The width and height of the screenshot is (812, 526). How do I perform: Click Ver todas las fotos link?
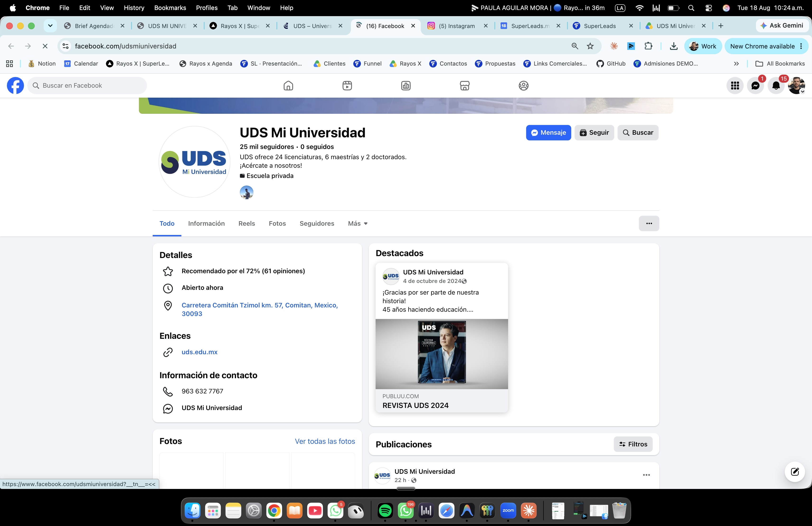325,441
